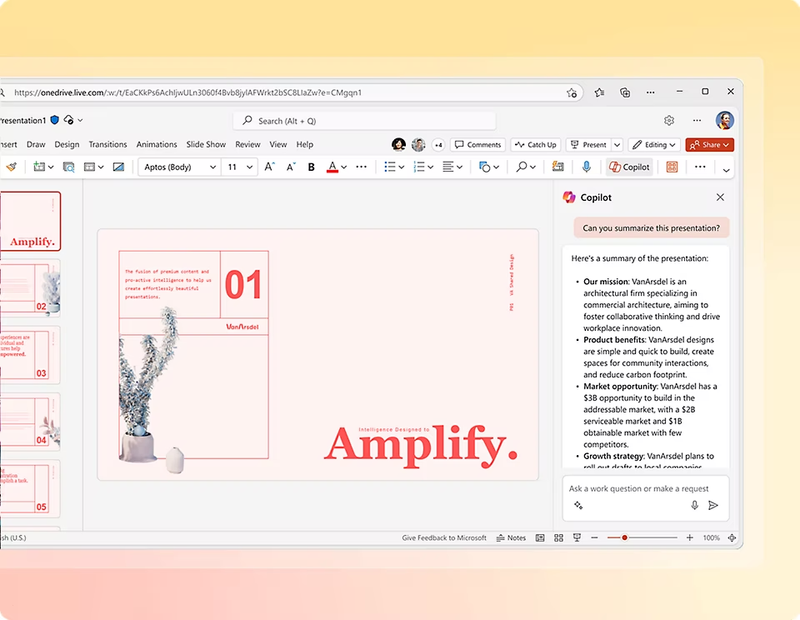Screen dimensions: 800x620
Task: Open the Draw tab
Action: 36,144
